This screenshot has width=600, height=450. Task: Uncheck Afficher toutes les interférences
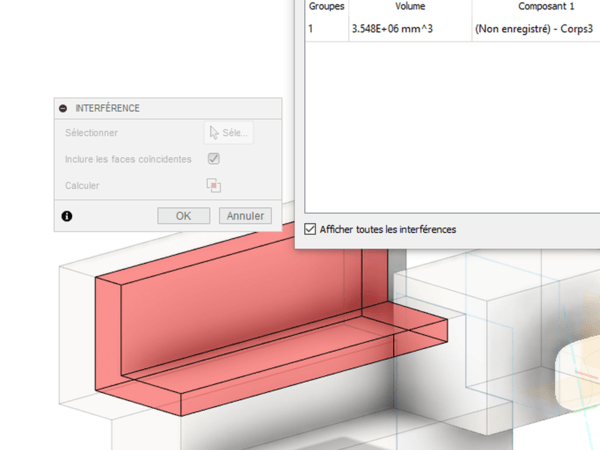pos(310,229)
